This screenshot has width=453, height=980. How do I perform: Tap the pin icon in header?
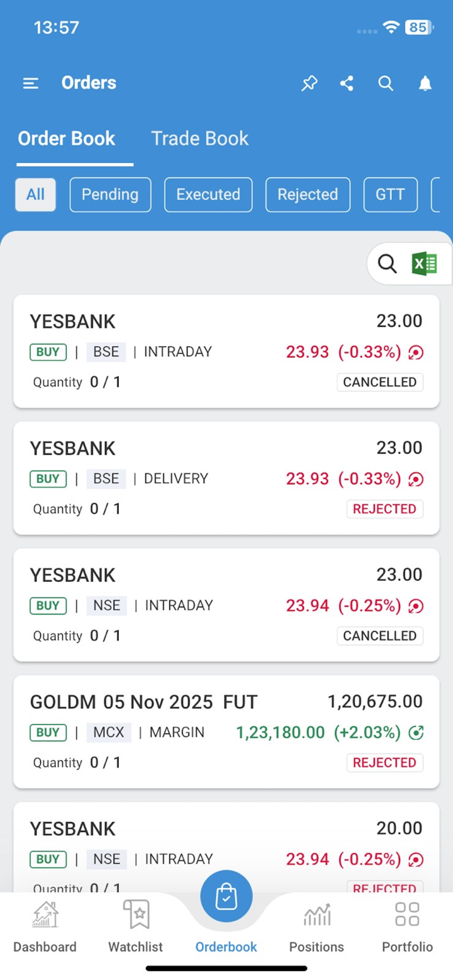pyautogui.click(x=309, y=83)
